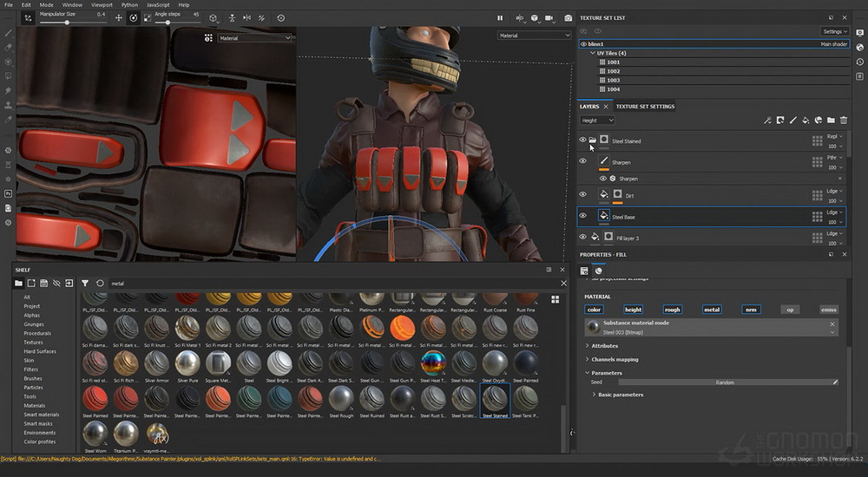Clear the shelf search field with X
This screenshot has height=477, width=868.
563,284
